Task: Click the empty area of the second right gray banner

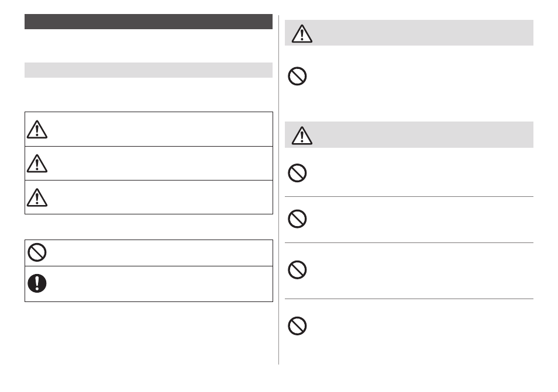Action: click(423, 135)
